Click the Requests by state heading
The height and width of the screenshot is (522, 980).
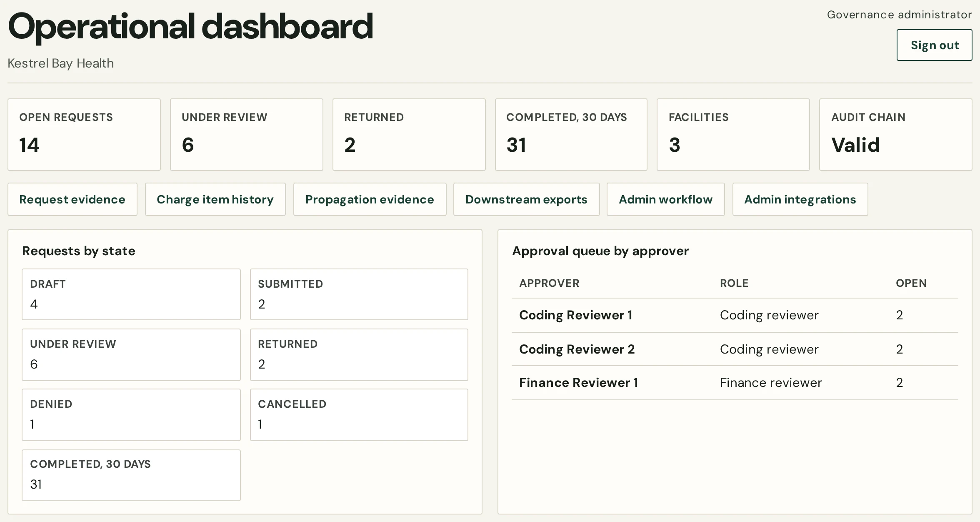[79, 251]
